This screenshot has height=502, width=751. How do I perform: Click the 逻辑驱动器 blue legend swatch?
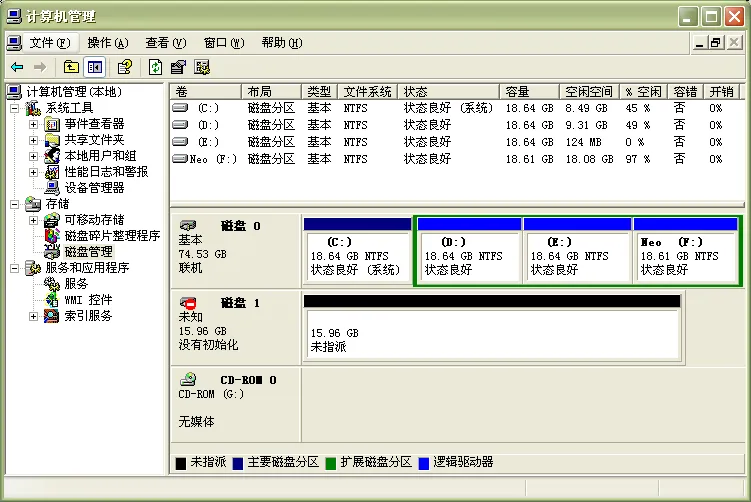(423, 463)
